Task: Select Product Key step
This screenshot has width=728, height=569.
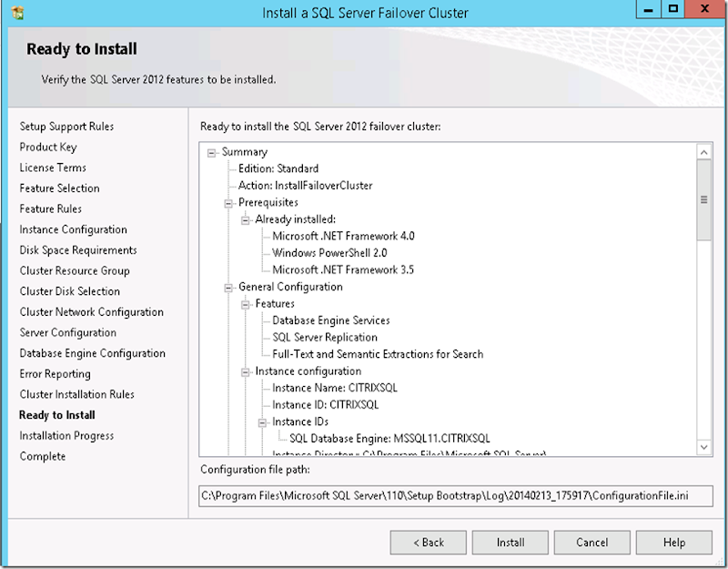Action: 48,147
